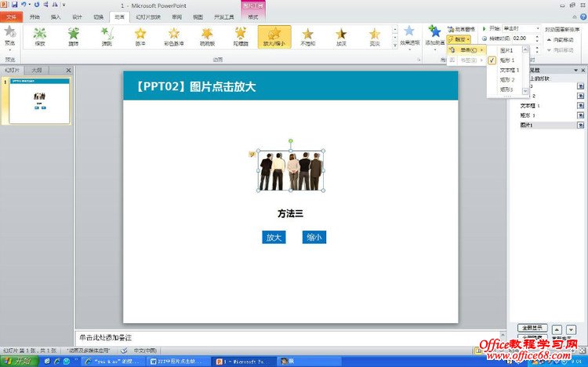This screenshot has height=367, width=588.
Task: Apply the 脉冲 pulse animation effect
Action: pyautogui.click(x=140, y=37)
